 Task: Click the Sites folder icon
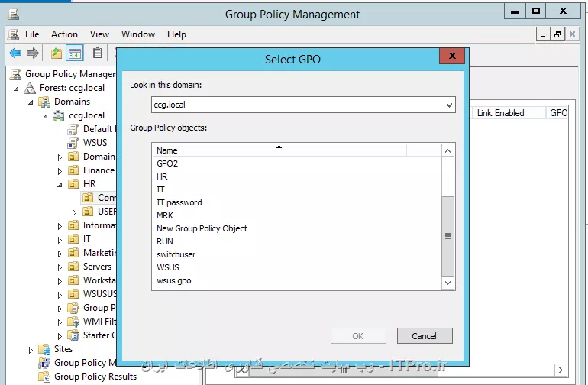pos(44,349)
